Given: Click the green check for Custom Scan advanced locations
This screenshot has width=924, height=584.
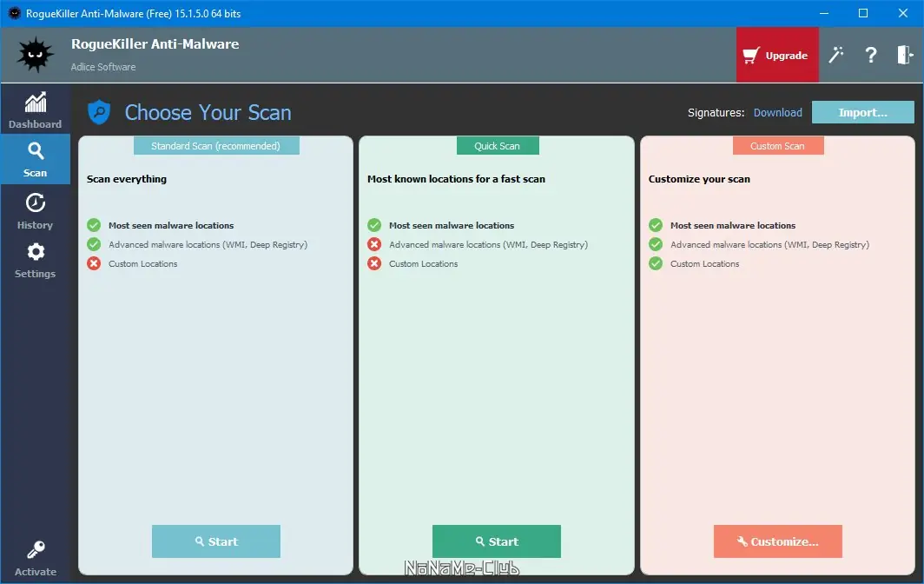Looking at the screenshot, I should pos(656,244).
